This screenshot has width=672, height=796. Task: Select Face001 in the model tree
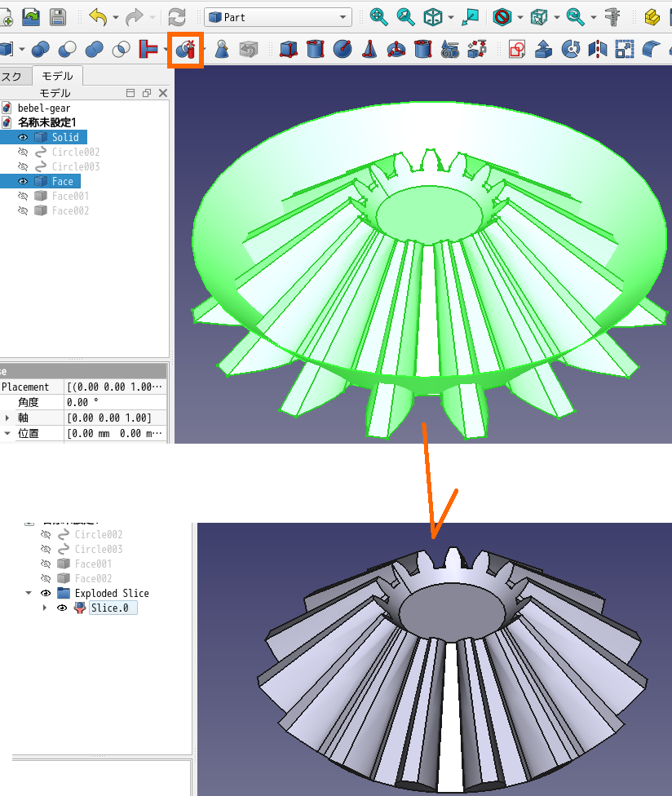click(x=70, y=197)
